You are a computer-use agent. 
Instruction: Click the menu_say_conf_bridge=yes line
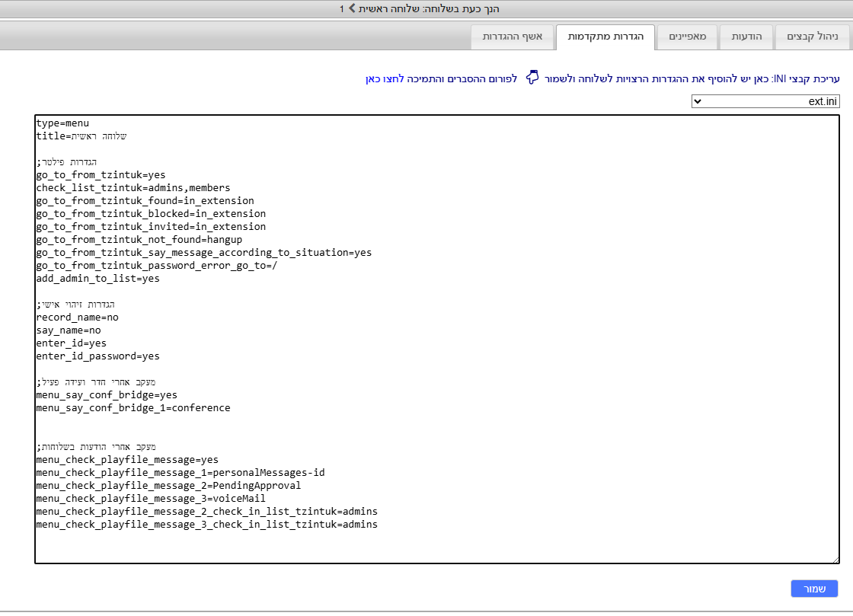(107, 394)
